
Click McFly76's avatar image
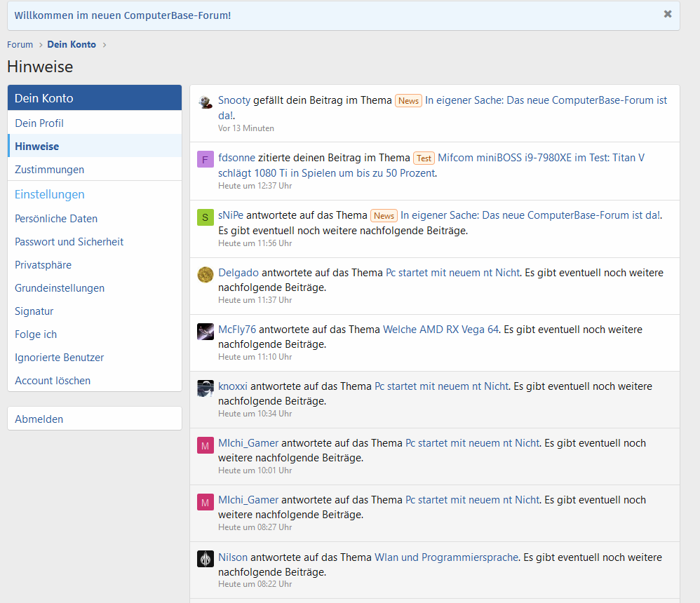coord(206,332)
